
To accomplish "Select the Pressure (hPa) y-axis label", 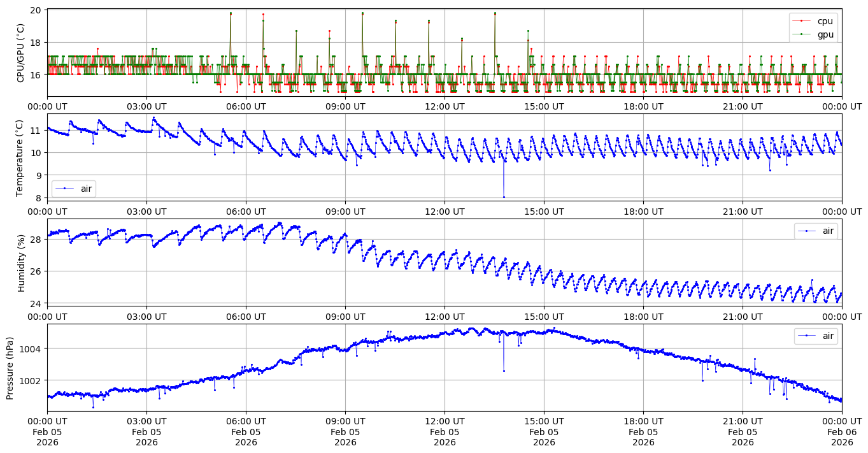I will (10, 367).
